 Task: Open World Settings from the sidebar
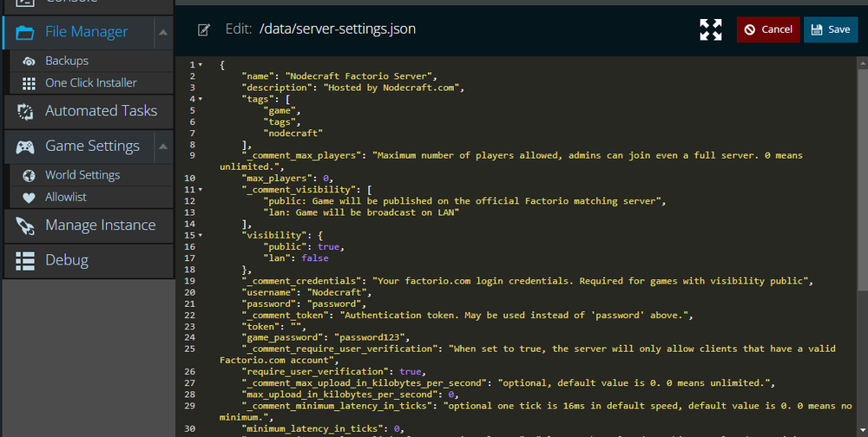[82, 175]
